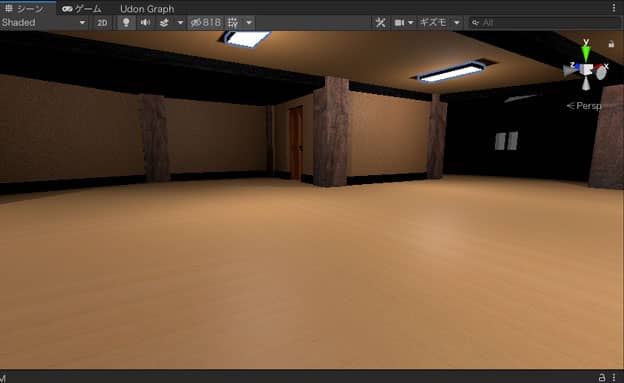The width and height of the screenshot is (624, 383).
Task: Click the green Y axis cone on the gizmo
Action: [586, 53]
